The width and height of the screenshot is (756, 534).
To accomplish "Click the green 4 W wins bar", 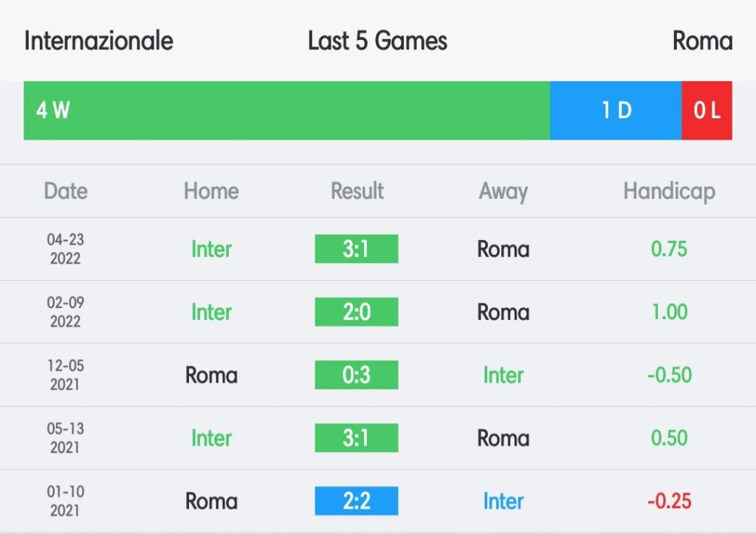I will (x=287, y=111).
